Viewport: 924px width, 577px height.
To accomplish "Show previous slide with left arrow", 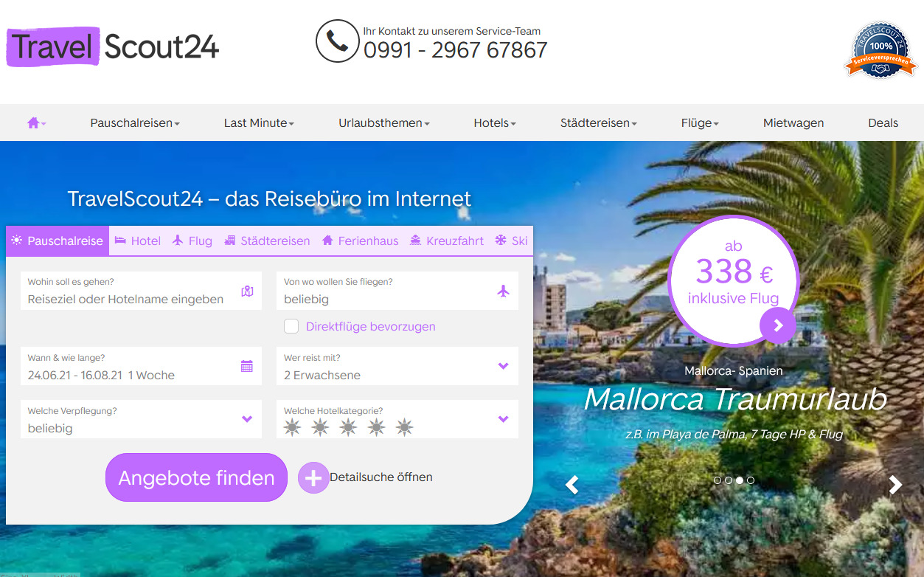I will 572,485.
